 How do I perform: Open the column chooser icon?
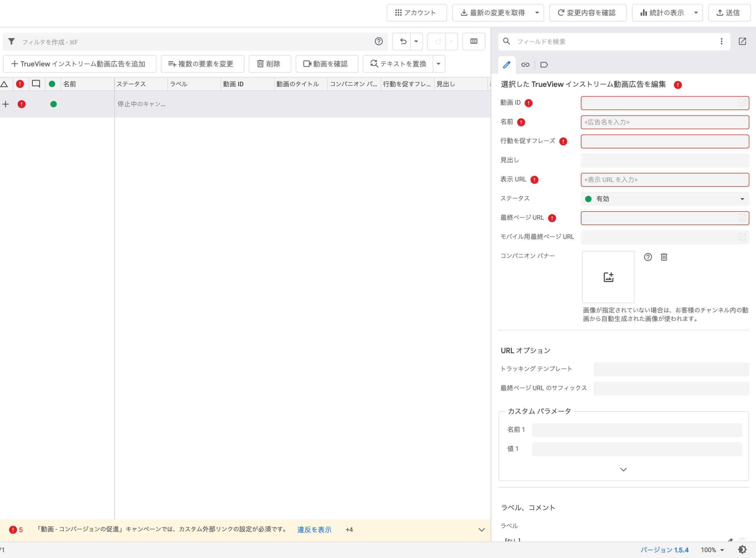(473, 42)
